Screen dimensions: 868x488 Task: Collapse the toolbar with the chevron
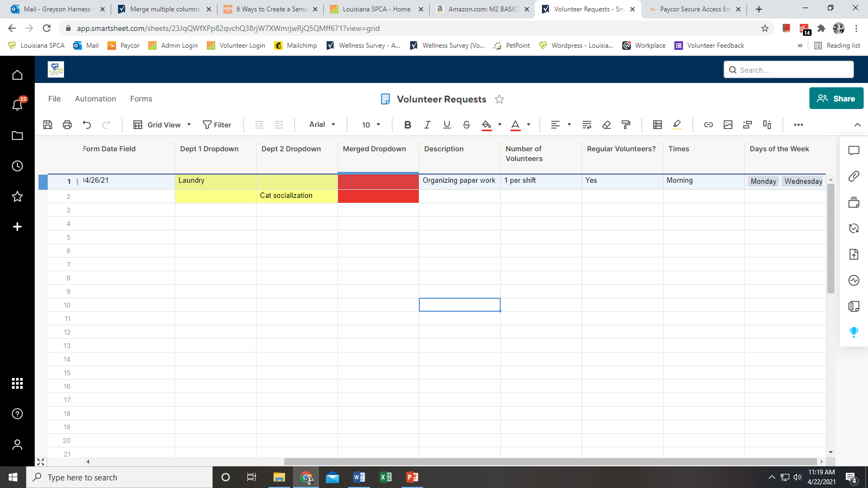[x=858, y=125]
